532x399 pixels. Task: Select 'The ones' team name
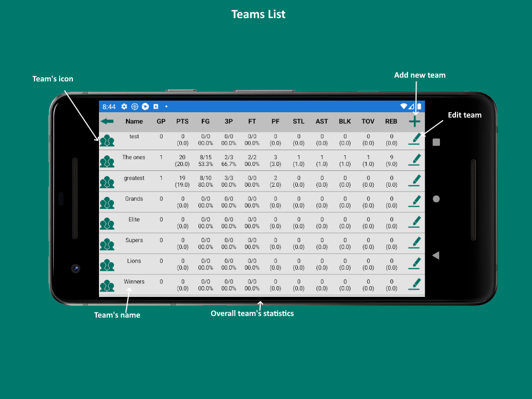tap(134, 157)
